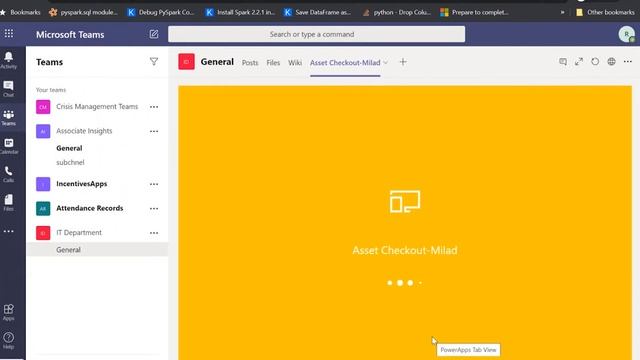Select IT Department team
Image resolution: width=640 pixels, height=360 pixels.
pos(79,233)
